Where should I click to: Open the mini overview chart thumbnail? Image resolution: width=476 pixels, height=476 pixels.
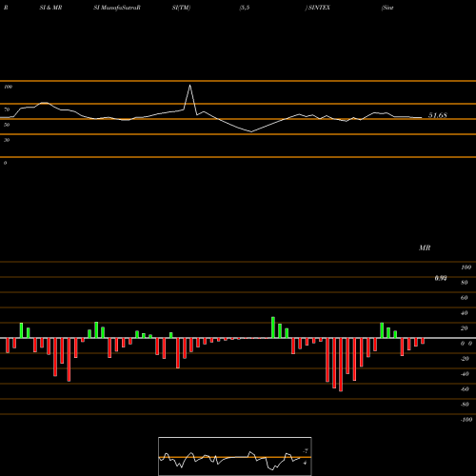235,456
